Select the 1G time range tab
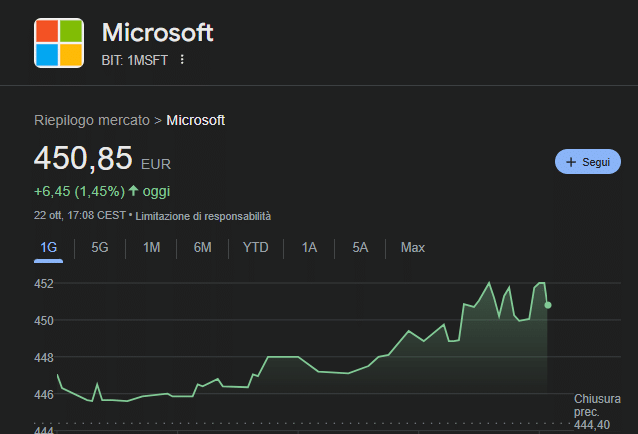Screen dimensions: 638x434 pos(48,247)
